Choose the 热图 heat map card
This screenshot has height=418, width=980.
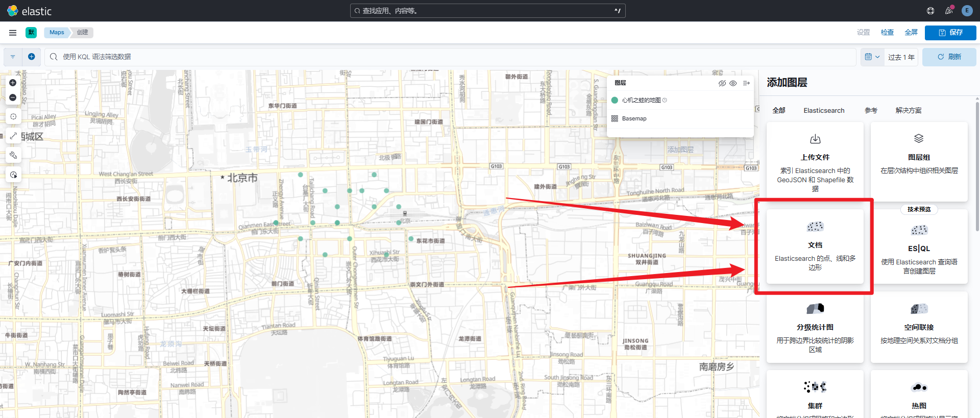click(919, 395)
